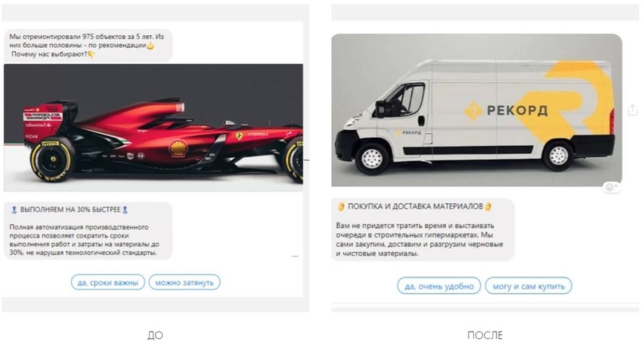Click the yellow emoji before "ПОКУПКА И ДОСТАВКА МАТЕРИАЛОВ"

(x=341, y=206)
